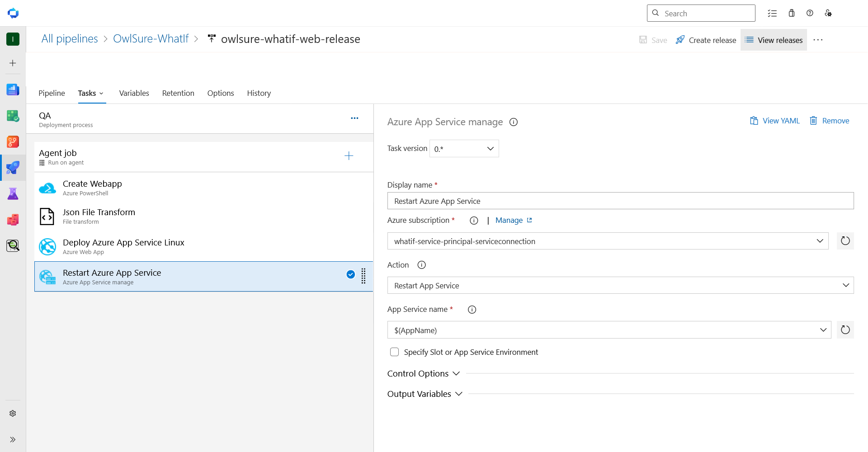Viewport: 868px width, 452px height.
Task: Open User settings icon
Action: point(828,13)
